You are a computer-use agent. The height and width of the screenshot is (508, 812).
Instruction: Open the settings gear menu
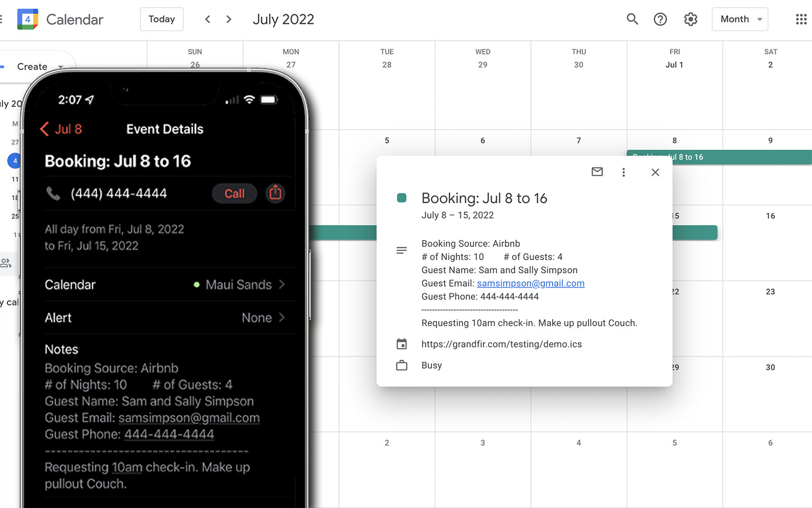691,19
